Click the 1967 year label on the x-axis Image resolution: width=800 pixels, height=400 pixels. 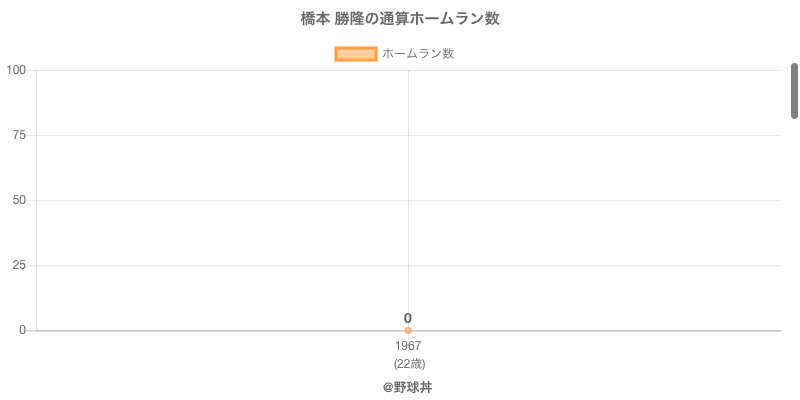[408, 346]
